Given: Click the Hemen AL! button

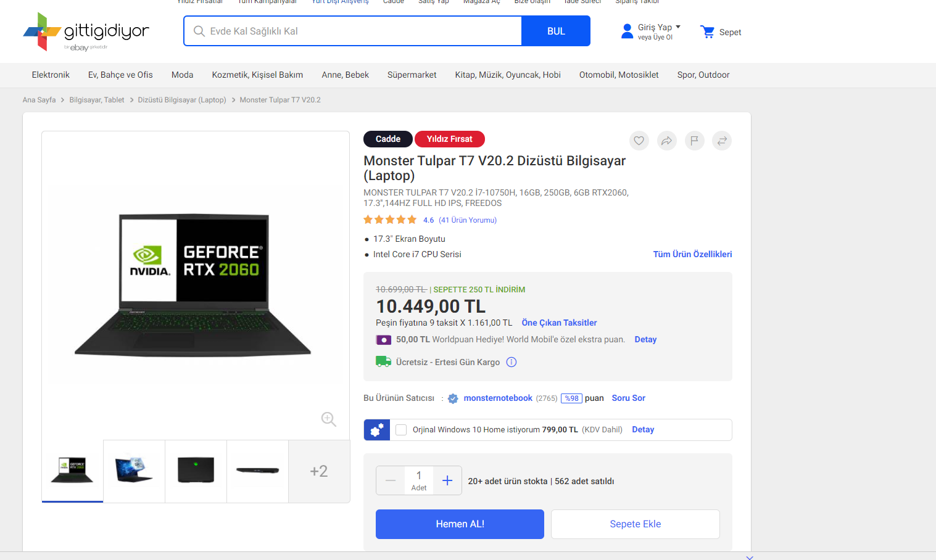Looking at the screenshot, I should tap(460, 524).
